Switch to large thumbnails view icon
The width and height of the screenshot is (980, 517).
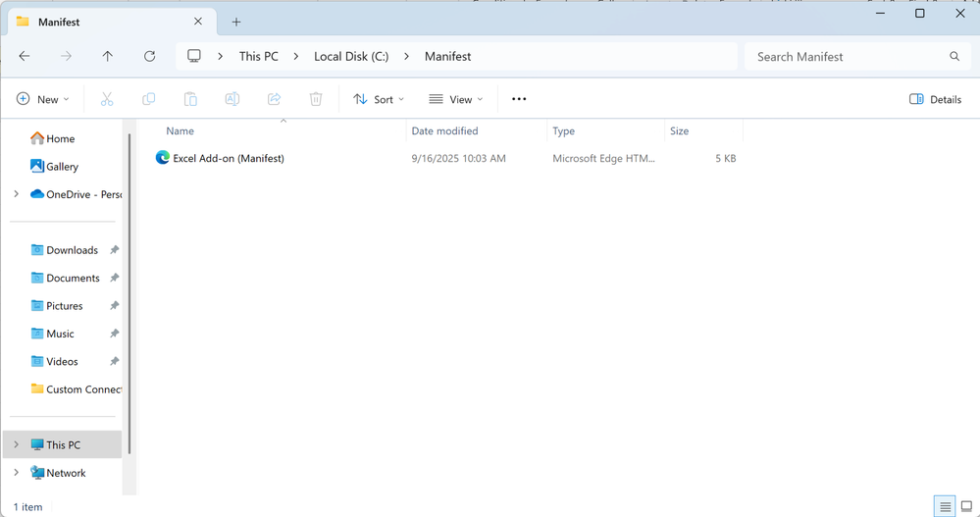click(x=966, y=506)
